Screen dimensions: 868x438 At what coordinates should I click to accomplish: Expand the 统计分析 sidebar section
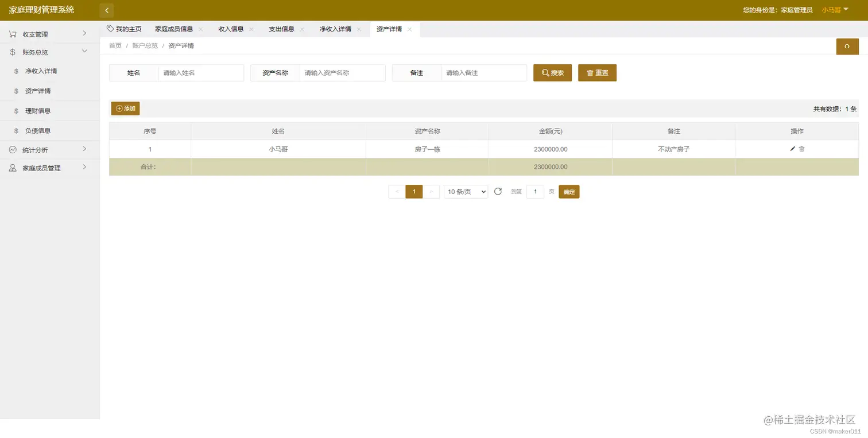tap(34, 149)
